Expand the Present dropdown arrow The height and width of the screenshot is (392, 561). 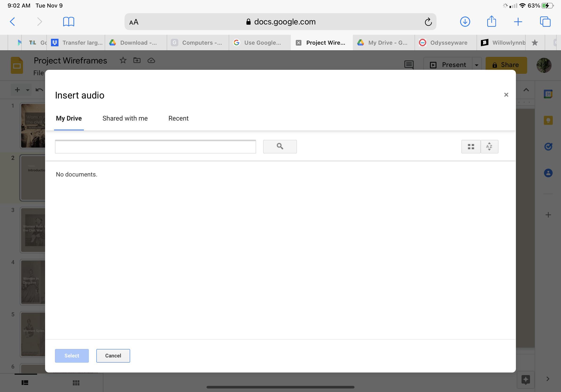(476, 65)
